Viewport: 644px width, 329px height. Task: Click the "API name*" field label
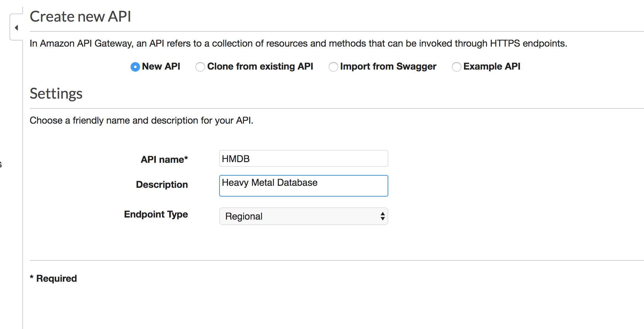pyautogui.click(x=164, y=159)
